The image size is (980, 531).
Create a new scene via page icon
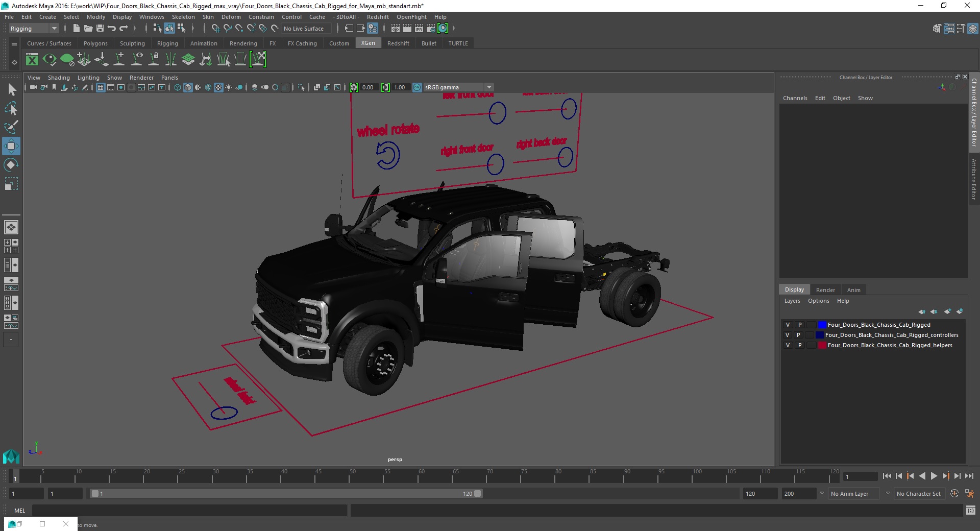[x=76, y=29]
